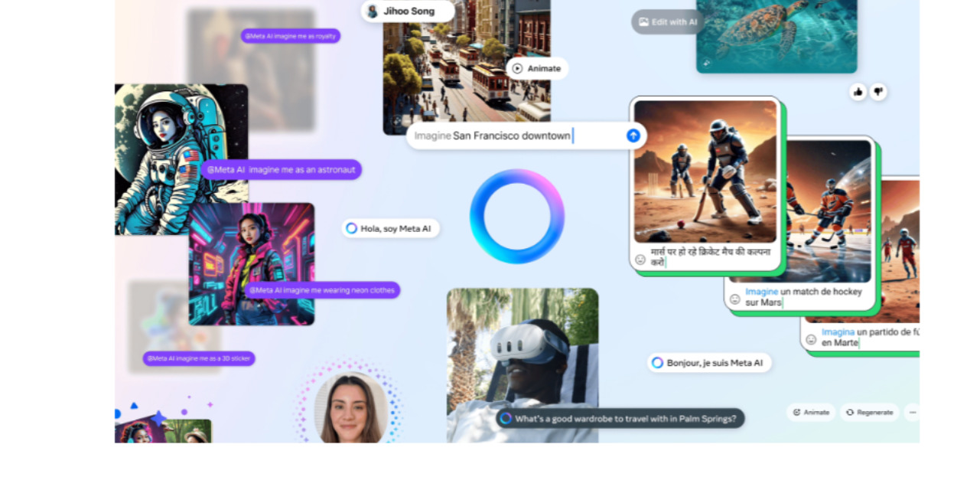The height and width of the screenshot is (490, 980).
Task: Click the blue send arrow in Imagine box
Action: coord(633,136)
